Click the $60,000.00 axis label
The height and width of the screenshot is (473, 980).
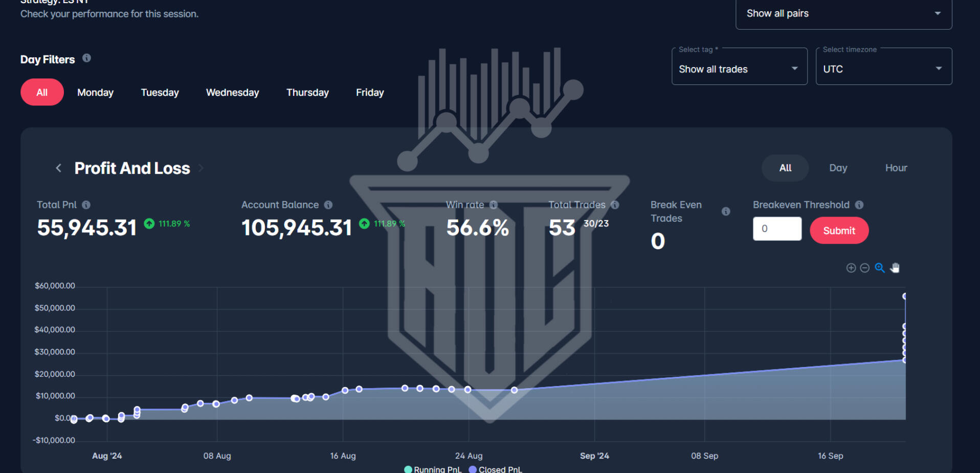point(55,286)
